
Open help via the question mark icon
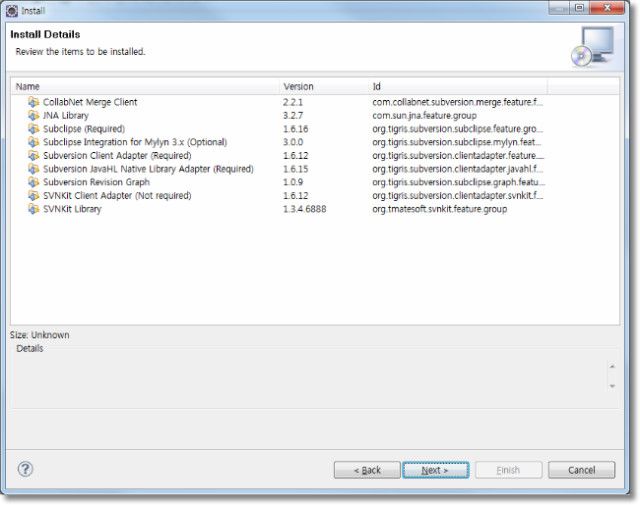(x=25, y=469)
